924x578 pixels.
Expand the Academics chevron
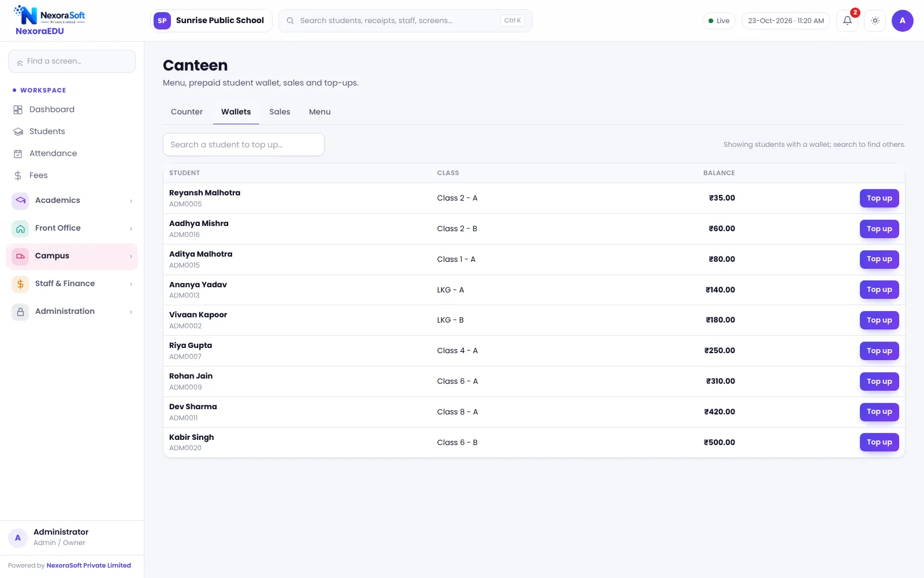pos(131,201)
